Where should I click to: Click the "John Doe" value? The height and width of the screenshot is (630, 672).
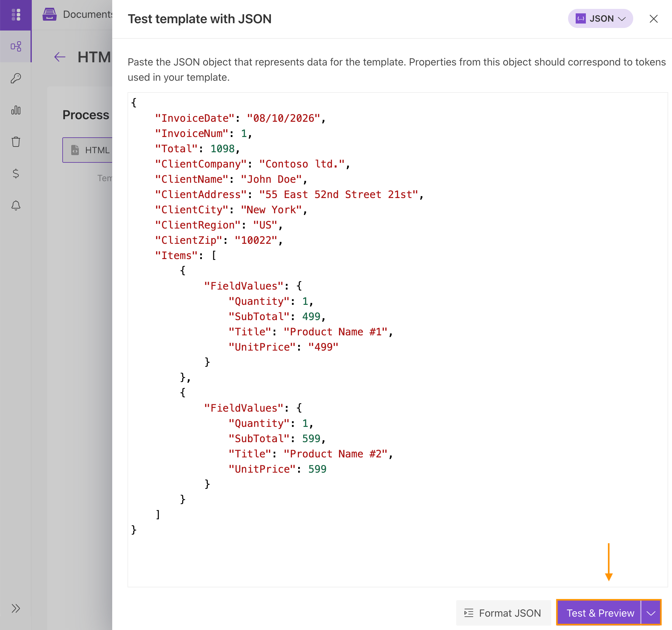point(271,179)
